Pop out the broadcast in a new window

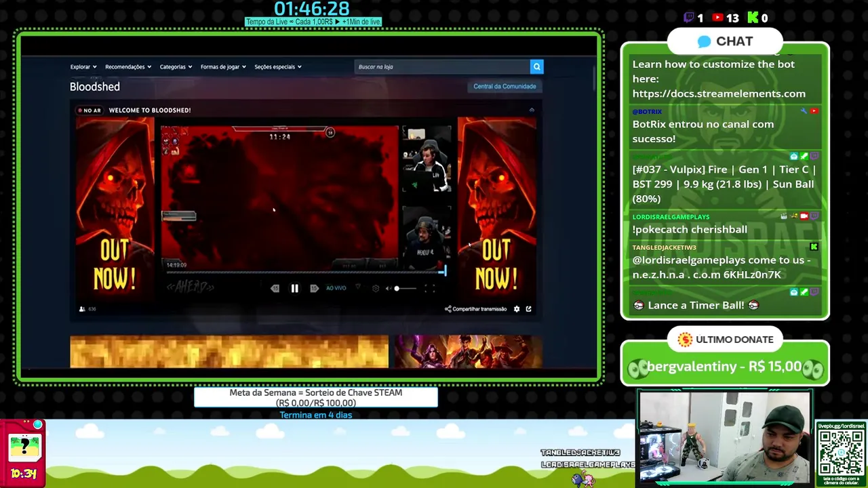(x=528, y=309)
